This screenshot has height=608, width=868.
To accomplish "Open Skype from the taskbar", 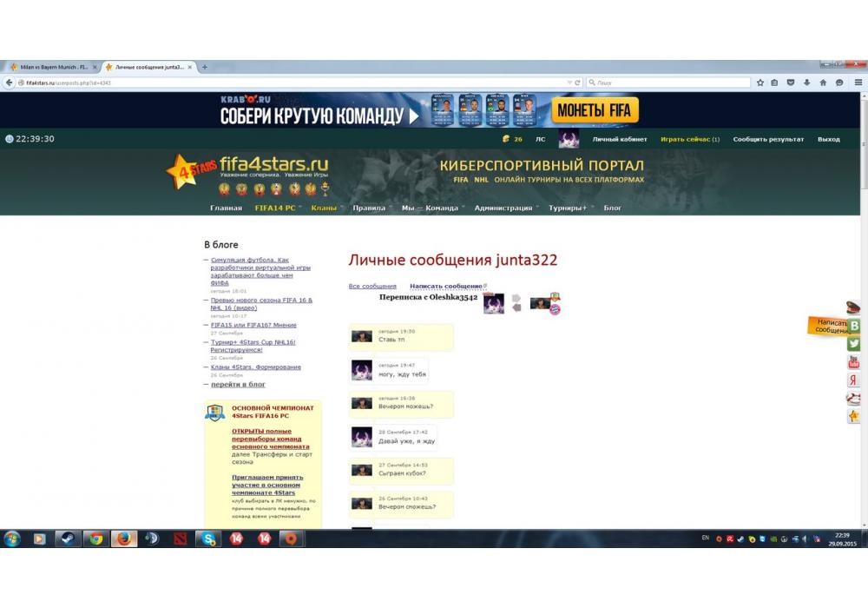I will click(x=208, y=539).
